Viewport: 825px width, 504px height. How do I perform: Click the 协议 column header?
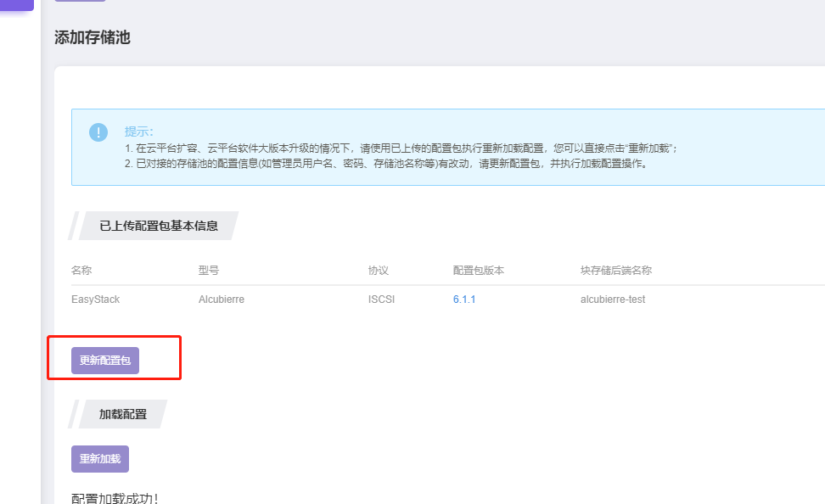tap(379, 271)
